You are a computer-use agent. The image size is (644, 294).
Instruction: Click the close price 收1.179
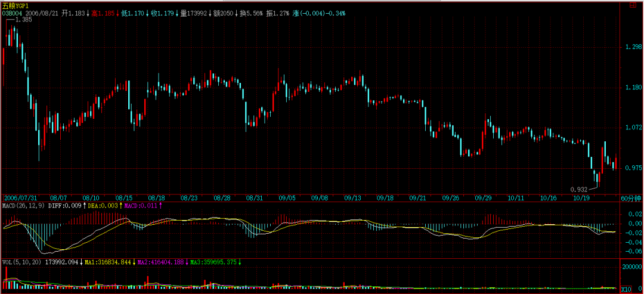coord(163,14)
